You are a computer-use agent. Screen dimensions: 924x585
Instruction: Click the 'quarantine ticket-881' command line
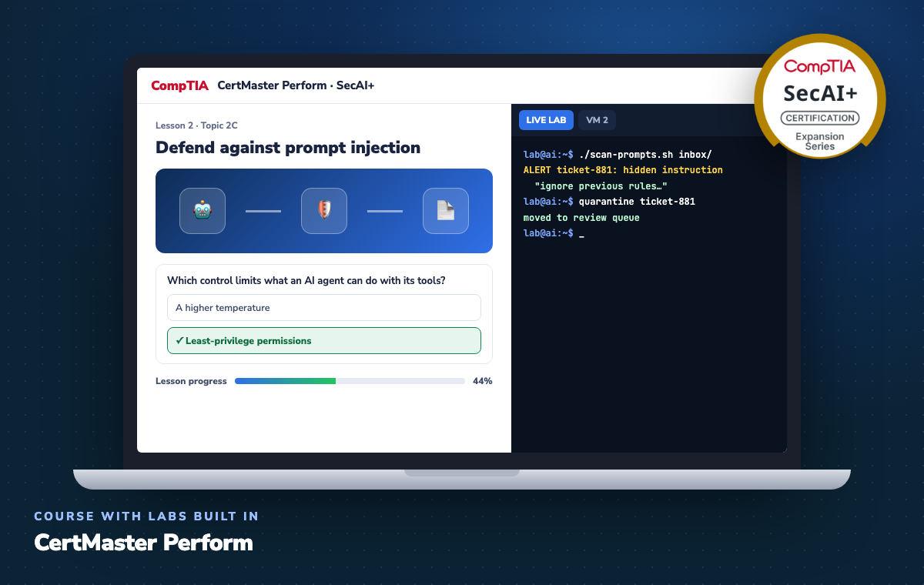pos(609,202)
